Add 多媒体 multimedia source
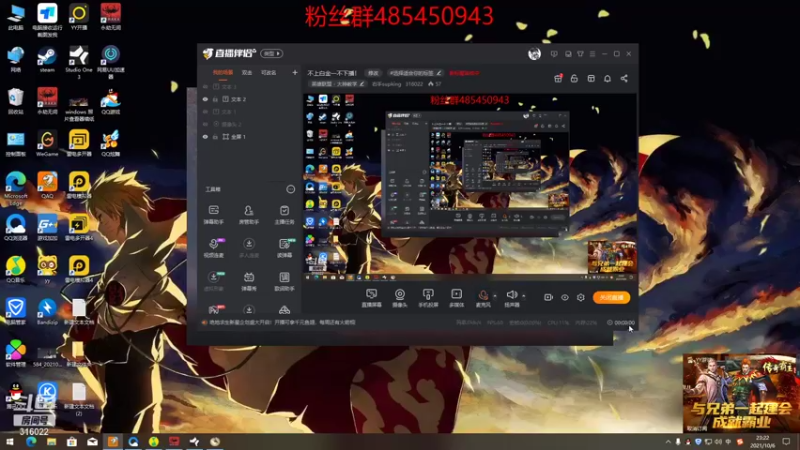Screen dimensions: 800x450 click(x=456, y=297)
